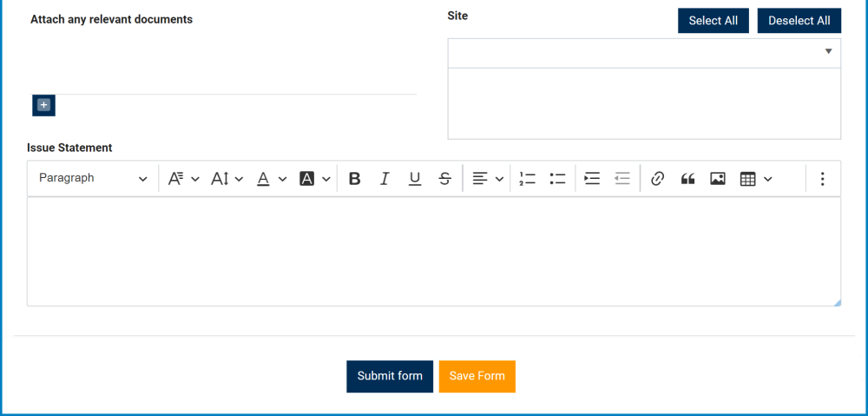Click inside the Issue Statement text area

[x=433, y=251]
